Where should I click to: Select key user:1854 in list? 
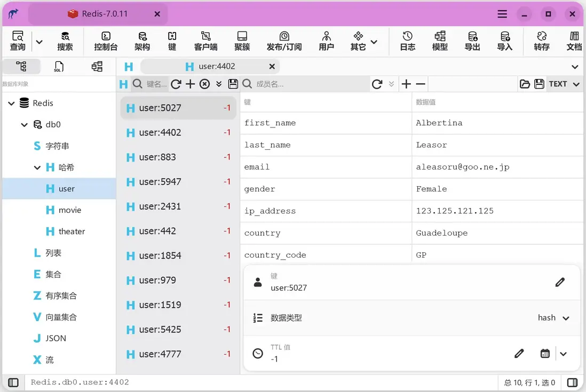click(x=178, y=256)
